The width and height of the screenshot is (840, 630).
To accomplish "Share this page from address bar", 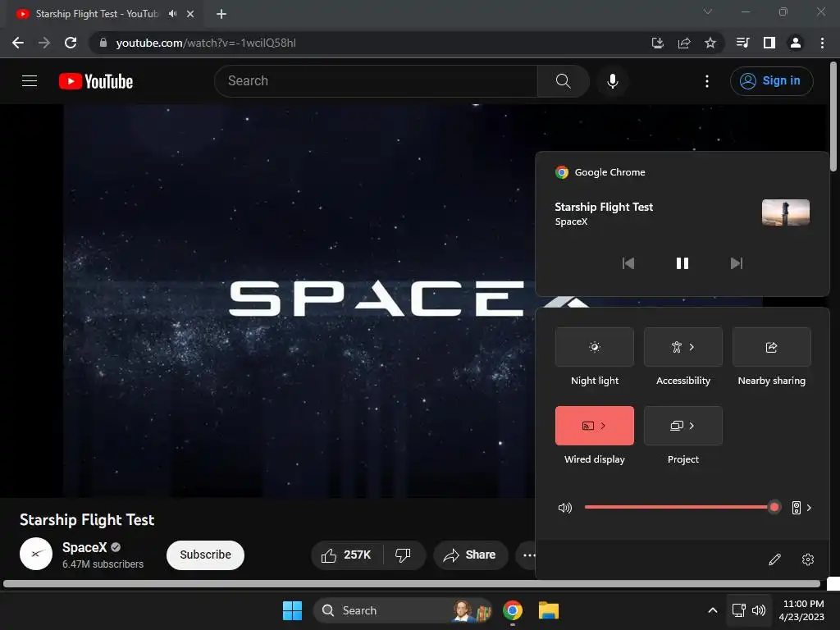I will [x=684, y=43].
